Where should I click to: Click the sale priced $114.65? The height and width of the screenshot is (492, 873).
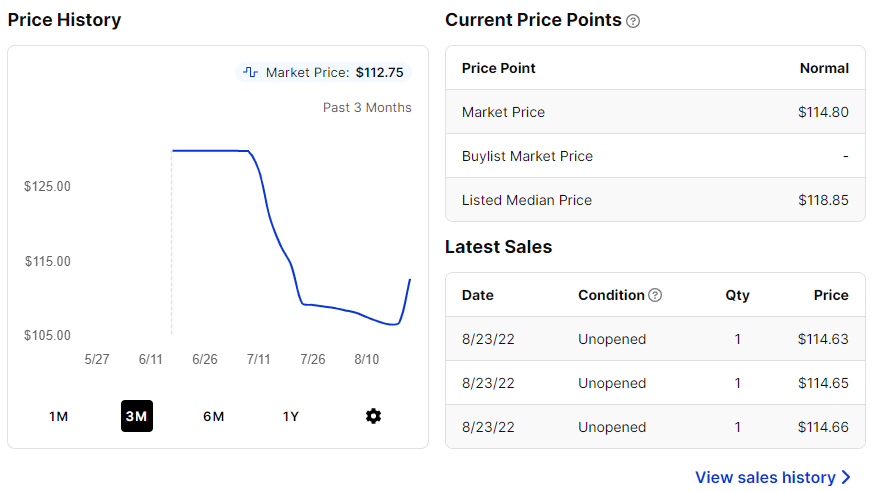(655, 383)
